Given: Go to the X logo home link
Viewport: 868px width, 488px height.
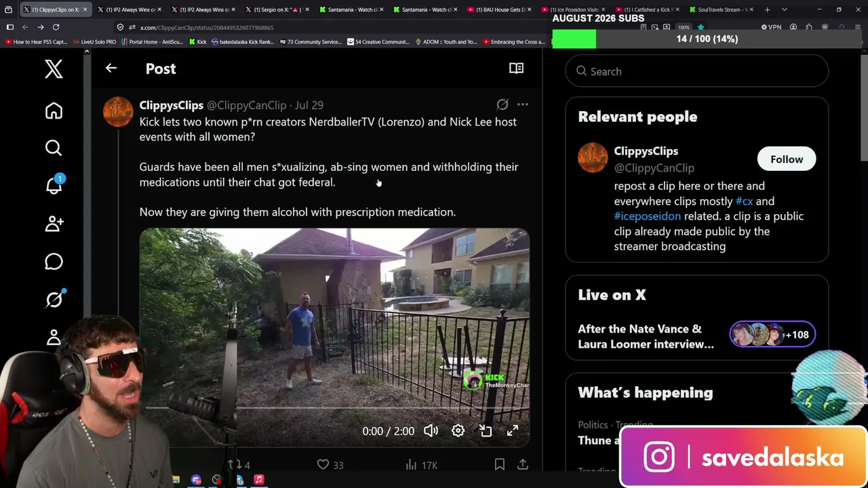Looking at the screenshot, I should 54,69.
